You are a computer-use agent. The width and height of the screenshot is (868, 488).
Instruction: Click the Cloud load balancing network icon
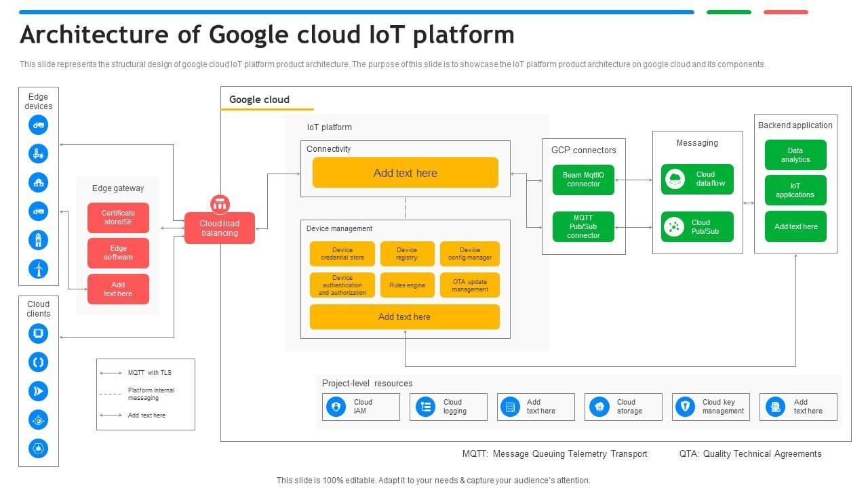coord(220,203)
